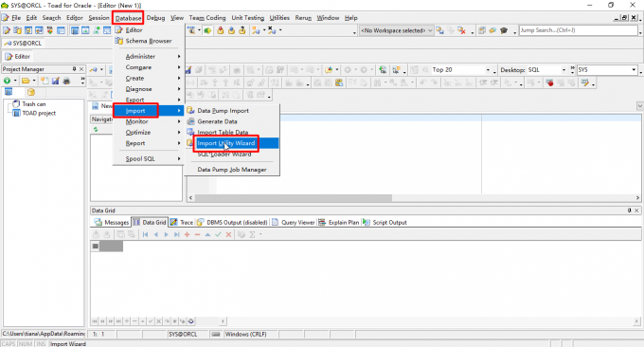Image resolution: width=644 pixels, height=347 pixels.
Task: Click SYS@ORCL in status bar
Action: pos(183,335)
